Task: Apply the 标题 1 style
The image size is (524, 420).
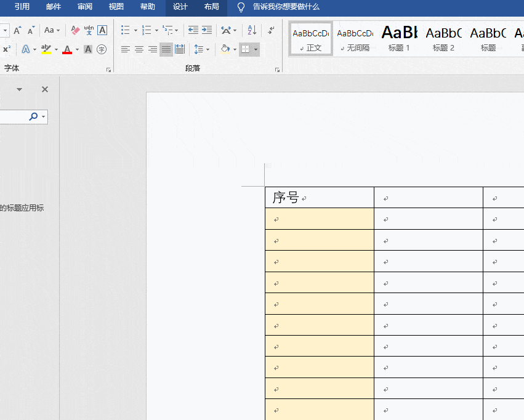Action: [399, 38]
